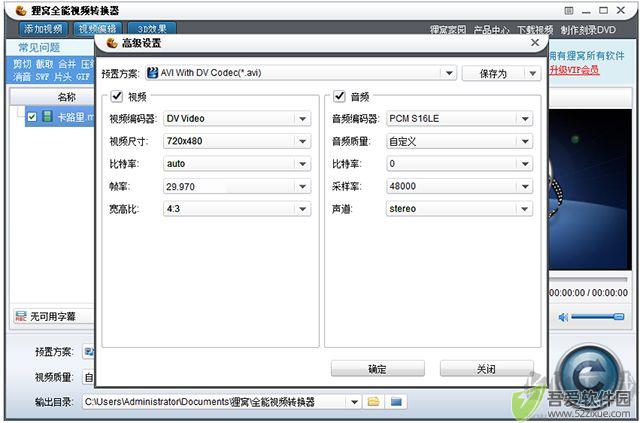Expand the 音频编码器 PCM S16LE dropdown
The width and height of the screenshot is (640, 423).
525,119
